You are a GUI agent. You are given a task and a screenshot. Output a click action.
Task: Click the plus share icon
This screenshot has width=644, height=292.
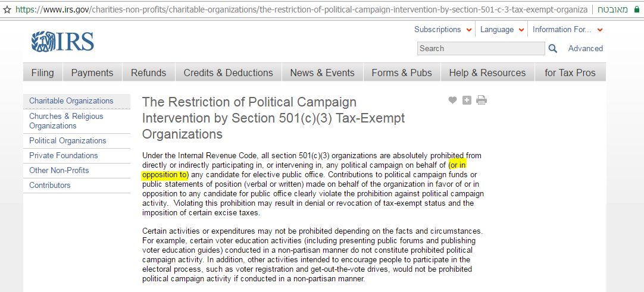coord(467,101)
